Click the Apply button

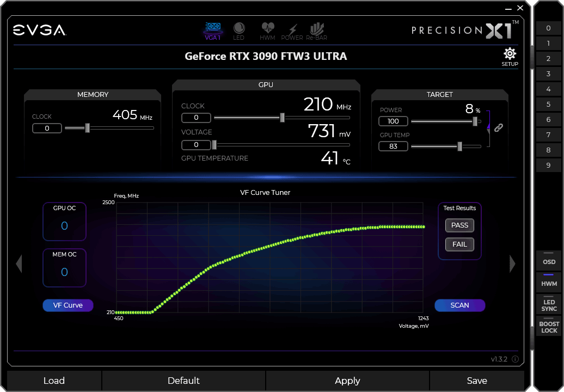point(347,381)
